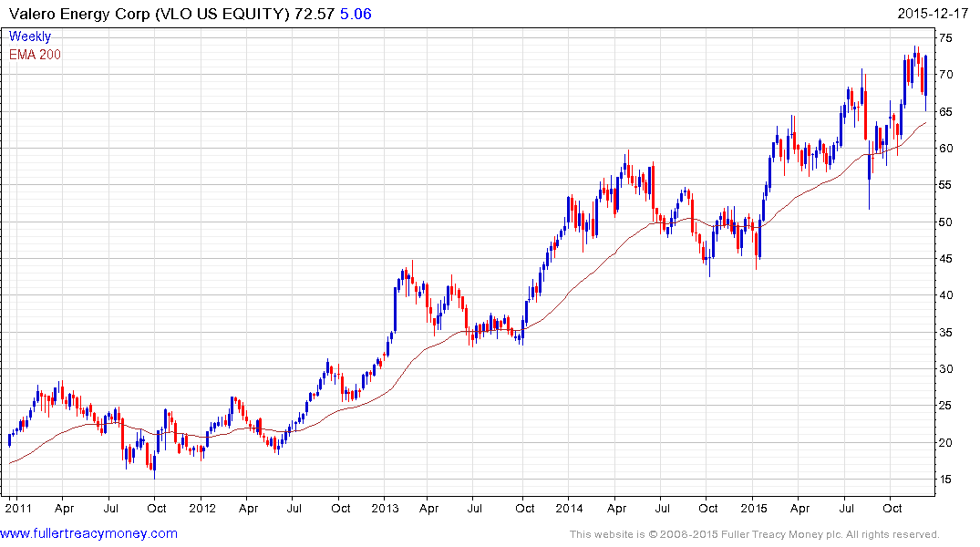Click the 50 price axis label
The image size is (980, 547).
click(945, 222)
